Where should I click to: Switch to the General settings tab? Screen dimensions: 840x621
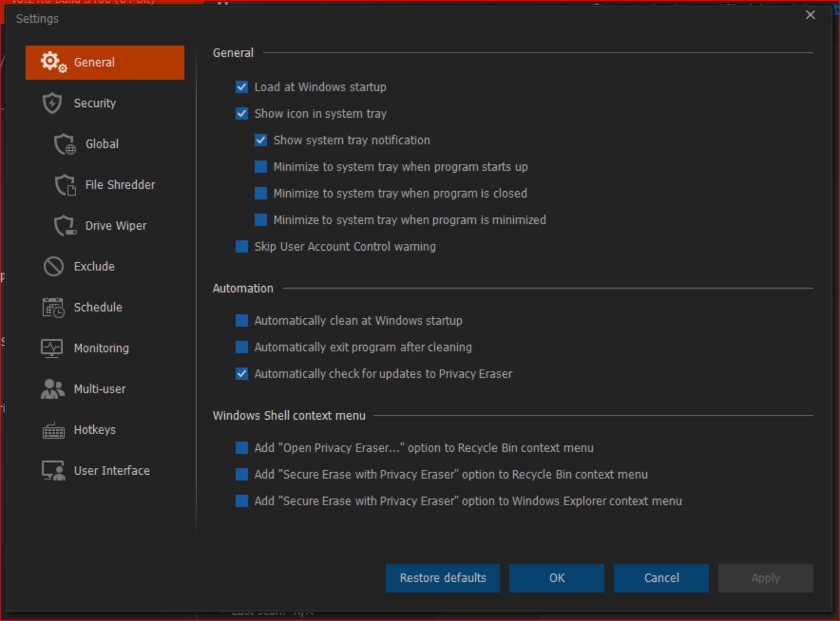(105, 63)
